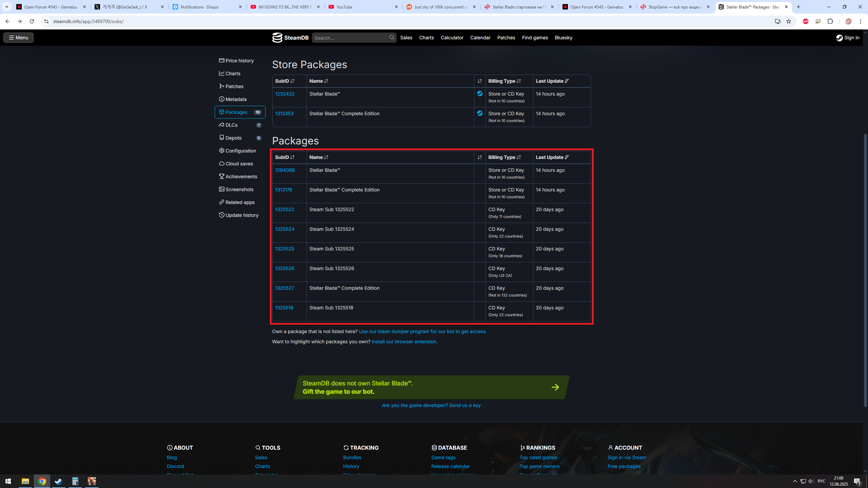Open File Explorer from taskbar
The height and width of the screenshot is (488, 868).
click(25, 481)
